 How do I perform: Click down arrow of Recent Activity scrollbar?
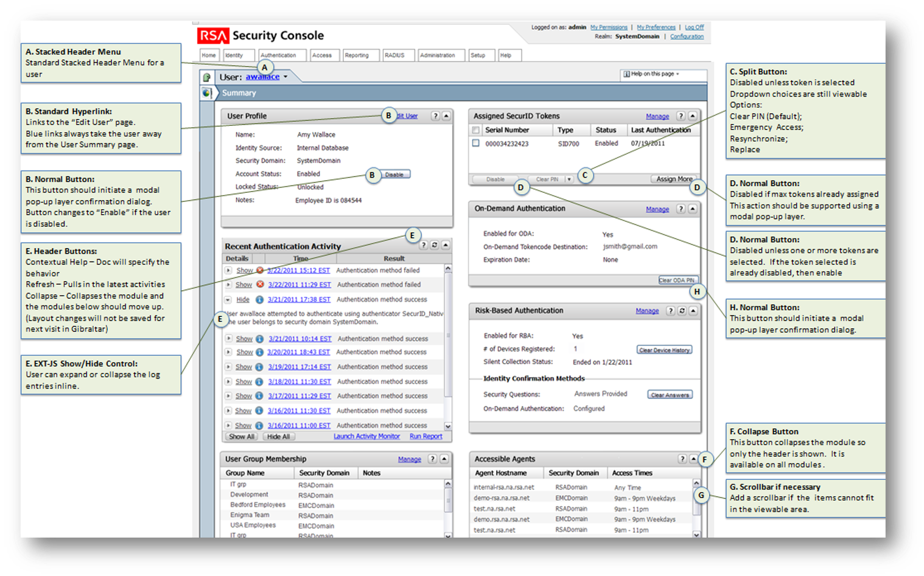click(x=448, y=426)
